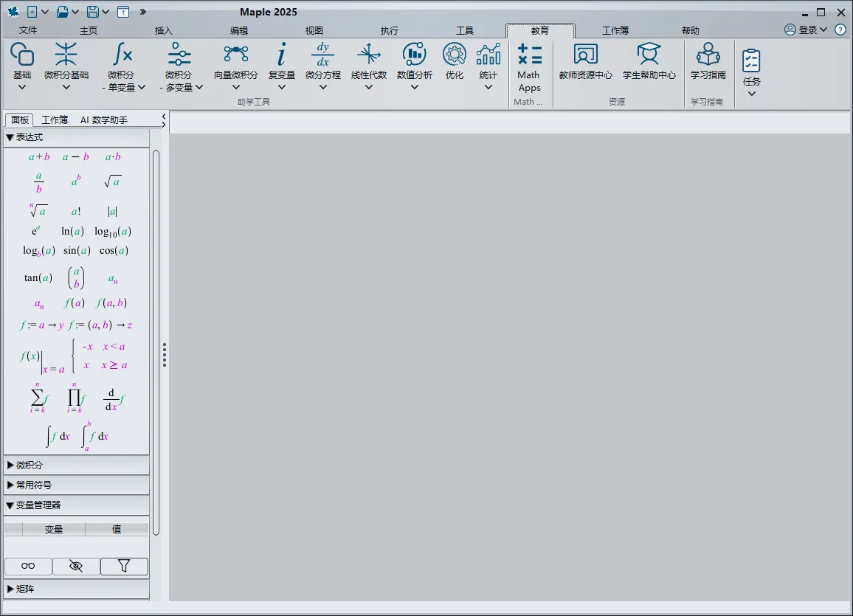Expand the 微积分 palette section
Viewport: 853px width, 616px height.
point(30,466)
